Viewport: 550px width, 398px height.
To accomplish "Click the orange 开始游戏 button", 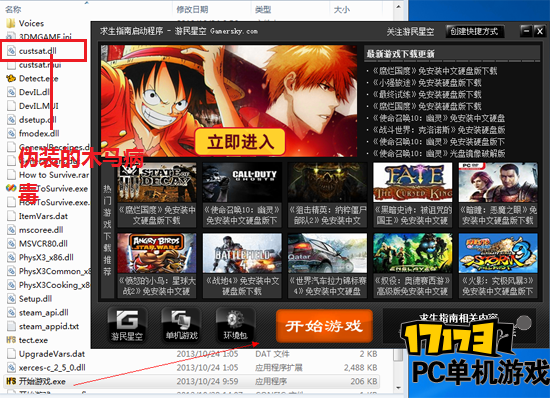I will (x=324, y=326).
